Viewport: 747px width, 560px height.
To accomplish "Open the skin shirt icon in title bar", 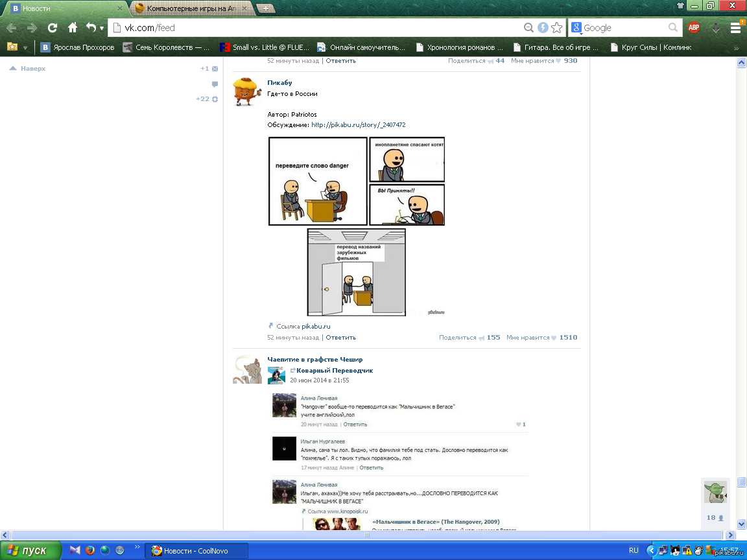I will point(680,6).
